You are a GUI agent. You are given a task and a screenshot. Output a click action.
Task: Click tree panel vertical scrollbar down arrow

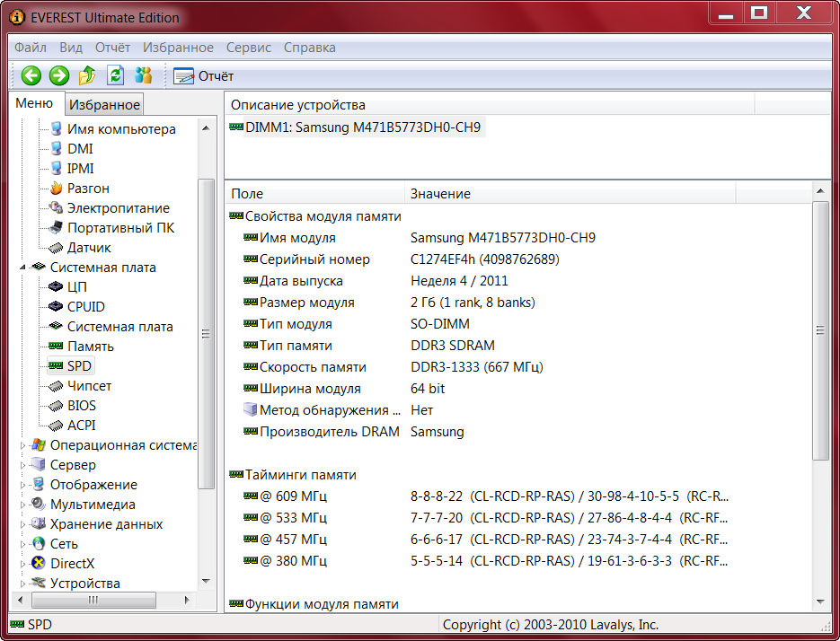(207, 581)
